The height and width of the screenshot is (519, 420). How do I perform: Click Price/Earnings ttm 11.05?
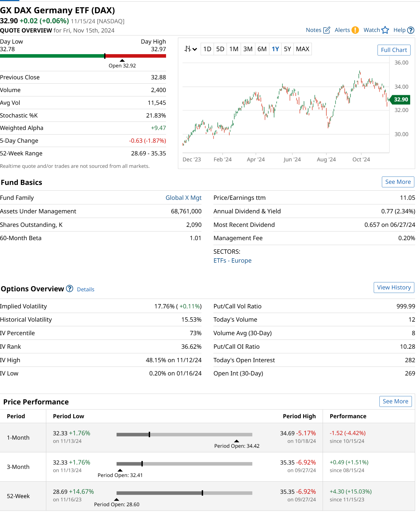(408, 198)
